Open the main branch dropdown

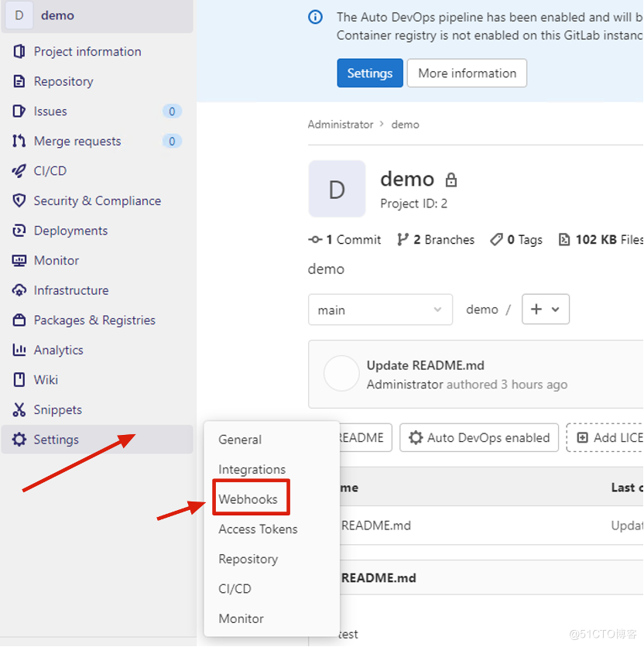pos(380,310)
